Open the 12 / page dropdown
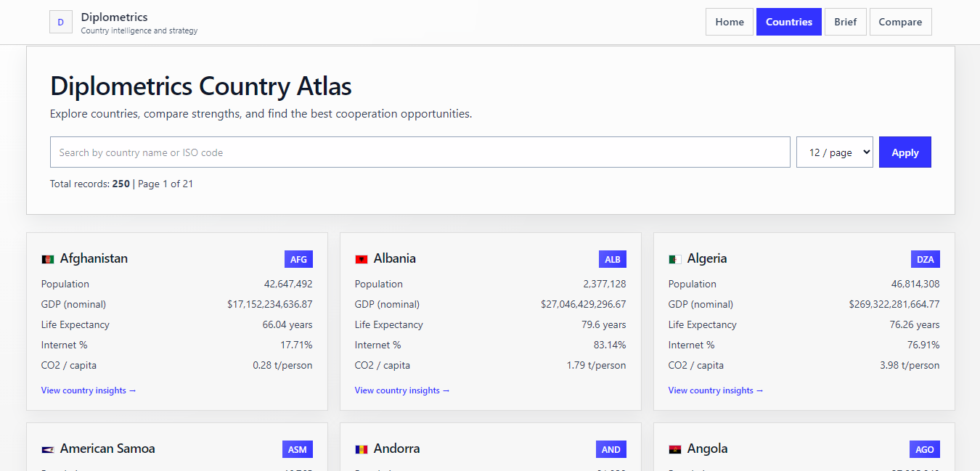 [x=834, y=152]
